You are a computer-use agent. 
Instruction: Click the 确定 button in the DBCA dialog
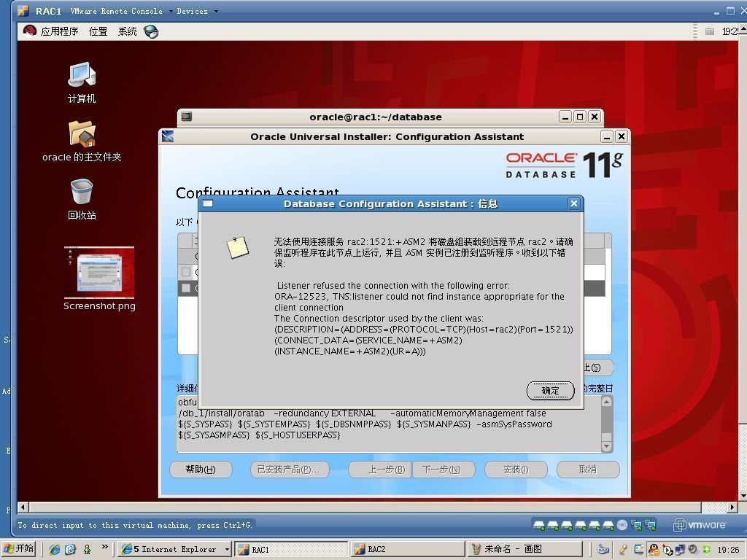(x=550, y=391)
